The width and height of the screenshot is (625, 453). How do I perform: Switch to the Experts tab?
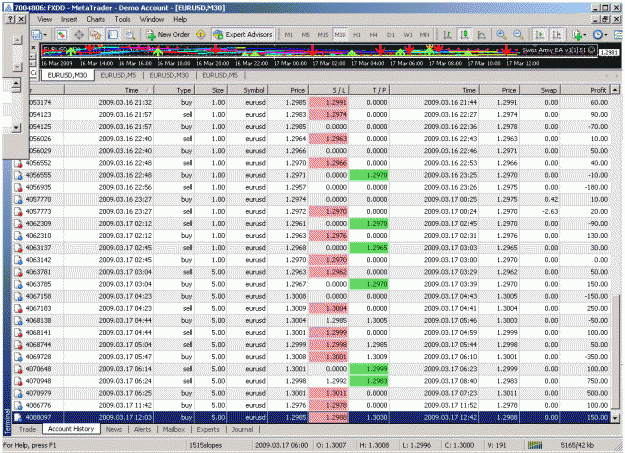(x=208, y=429)
